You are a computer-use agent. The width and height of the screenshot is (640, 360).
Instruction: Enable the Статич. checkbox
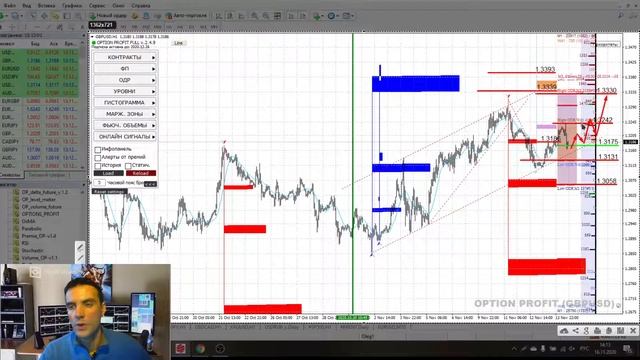click(x=128, y=166)
